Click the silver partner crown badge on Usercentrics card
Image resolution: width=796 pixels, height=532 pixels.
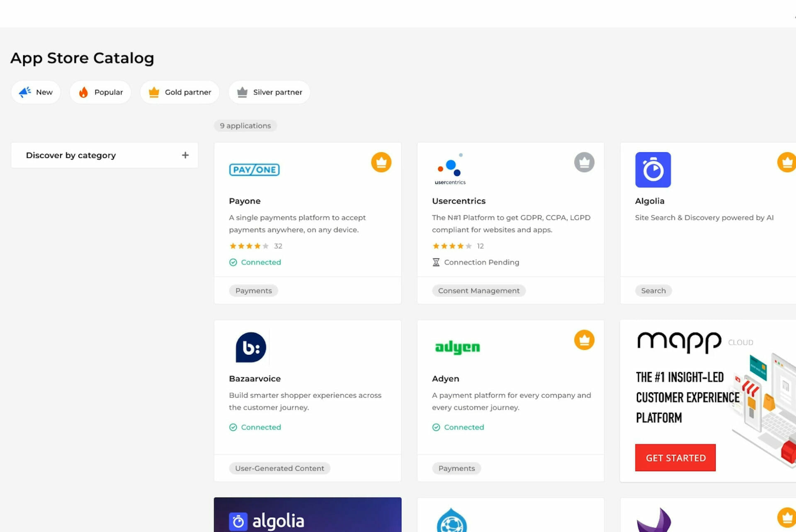pyautogui.click(x=584, y=162)
